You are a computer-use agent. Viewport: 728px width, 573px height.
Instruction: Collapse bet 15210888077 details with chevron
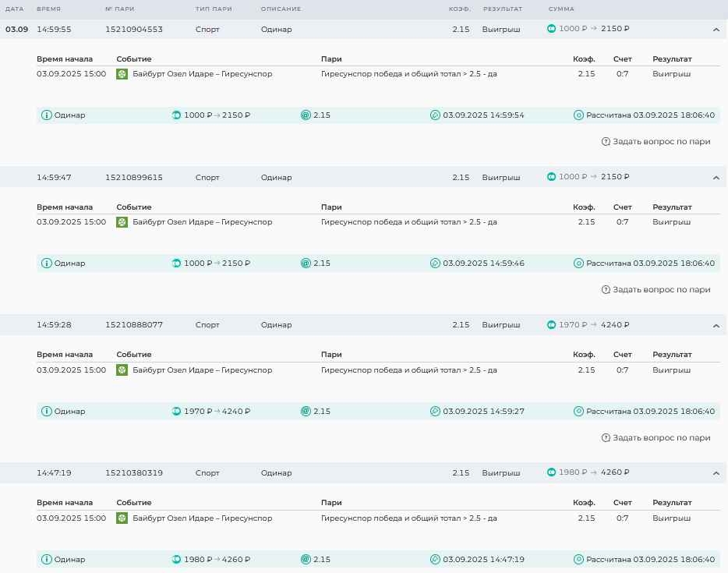[x=716, y=326]
